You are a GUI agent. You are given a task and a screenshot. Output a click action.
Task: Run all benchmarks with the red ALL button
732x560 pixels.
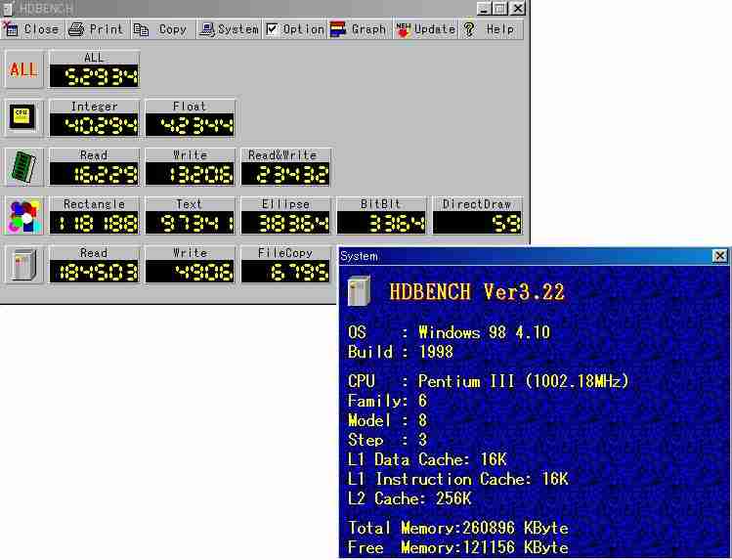click(23, 70)
